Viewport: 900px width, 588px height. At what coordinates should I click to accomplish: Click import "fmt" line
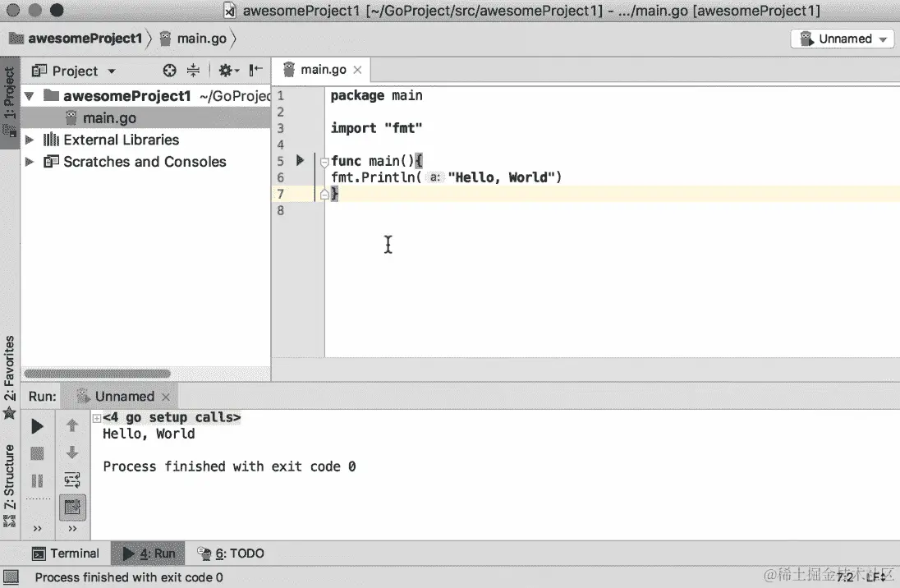(x=376, y=128)
